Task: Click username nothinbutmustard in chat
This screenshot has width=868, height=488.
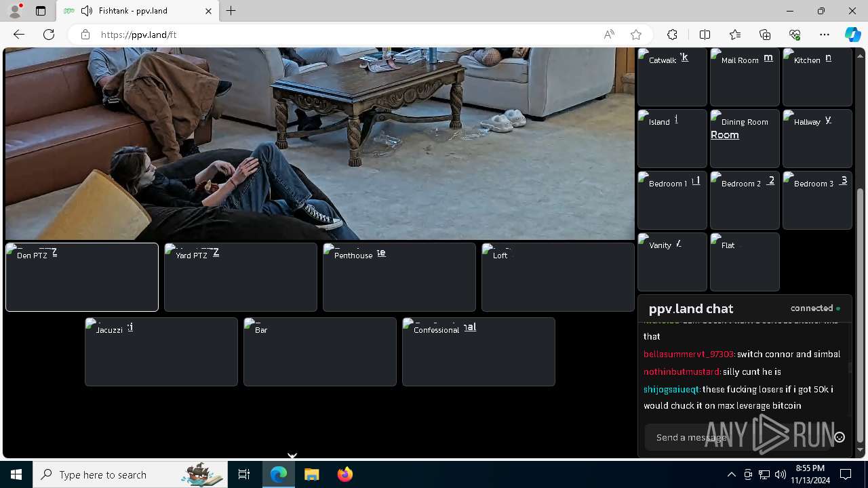Action: coord(682,371)
